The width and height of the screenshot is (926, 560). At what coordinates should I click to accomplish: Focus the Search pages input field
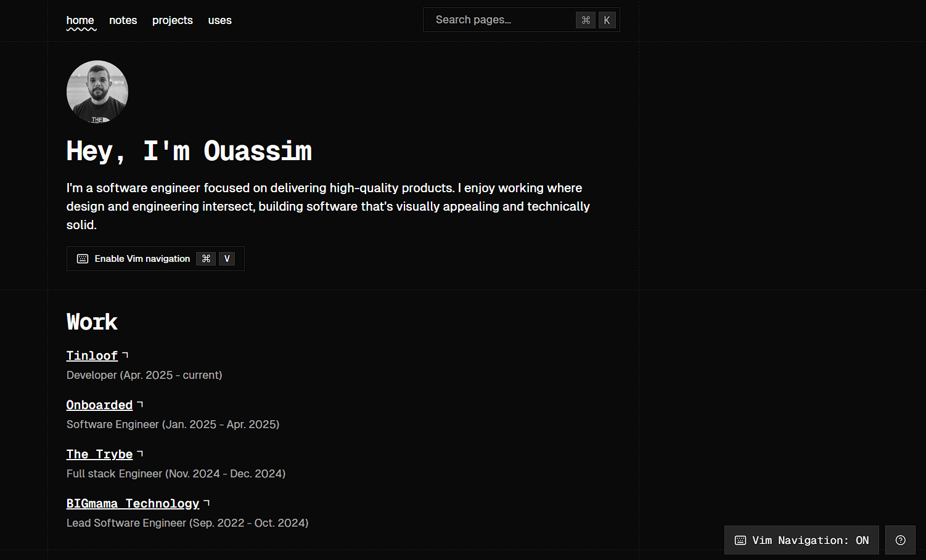pos(522,20)
